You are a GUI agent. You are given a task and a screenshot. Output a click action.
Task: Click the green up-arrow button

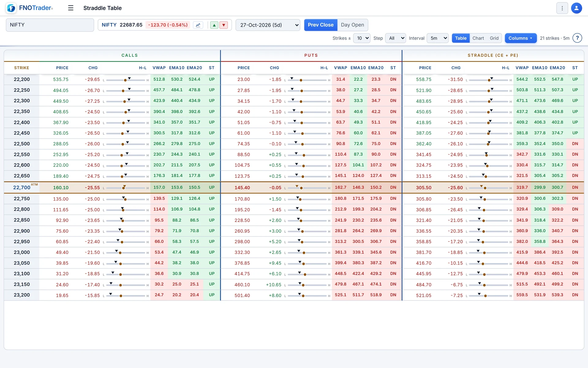click(214, 25)
